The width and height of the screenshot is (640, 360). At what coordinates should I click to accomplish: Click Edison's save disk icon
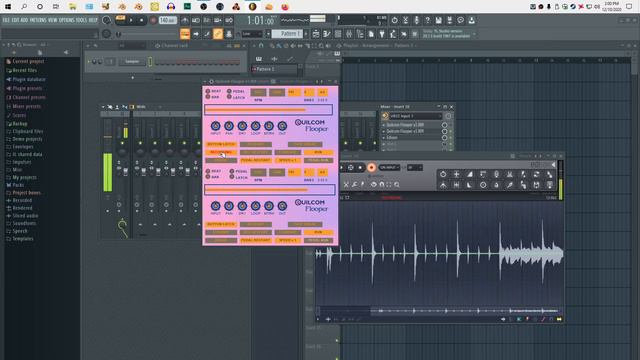click(x=536, y=185)
